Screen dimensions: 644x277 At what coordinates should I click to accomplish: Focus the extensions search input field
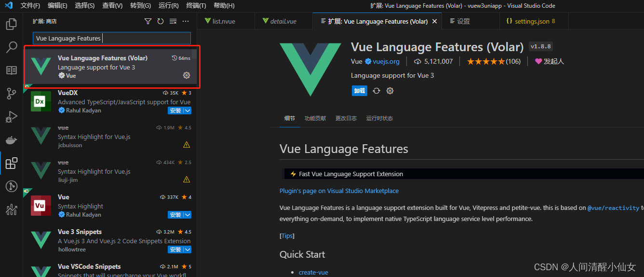[x=112, y=38]
